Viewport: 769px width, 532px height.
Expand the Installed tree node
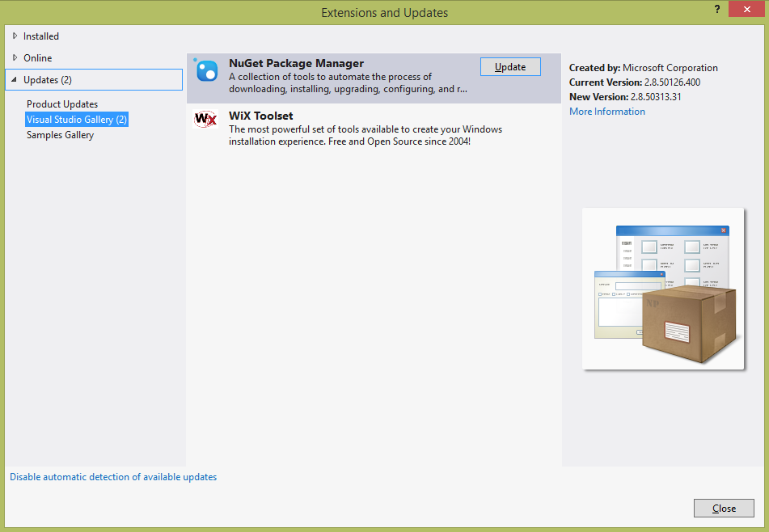coord(15,36)
